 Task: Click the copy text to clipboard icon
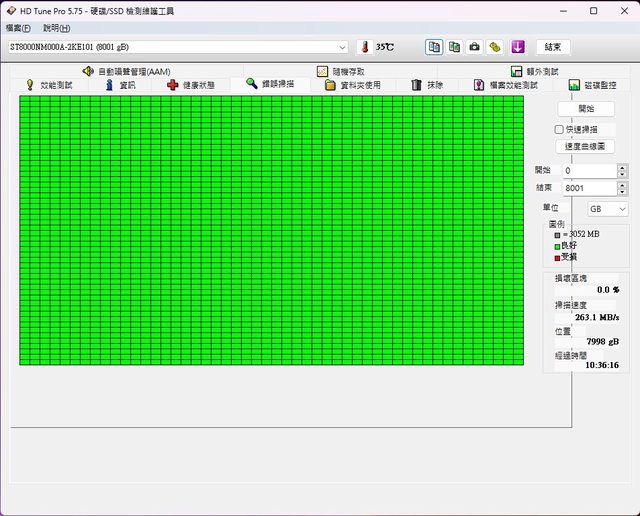tap(434, 47)
